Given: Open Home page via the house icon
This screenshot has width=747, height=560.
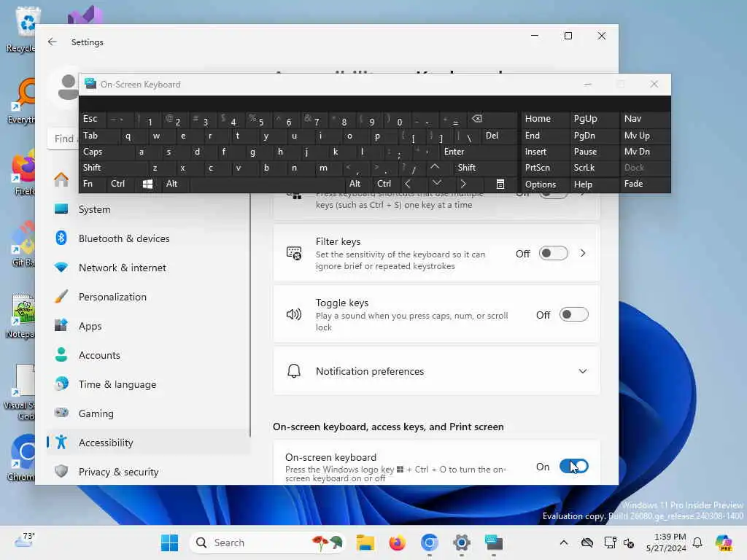Looking at the screenshot, I should coord(61,180).
